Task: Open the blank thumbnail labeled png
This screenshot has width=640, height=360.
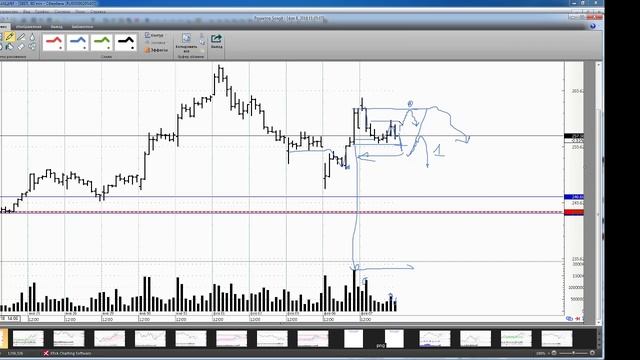Action: pos(394,339)
